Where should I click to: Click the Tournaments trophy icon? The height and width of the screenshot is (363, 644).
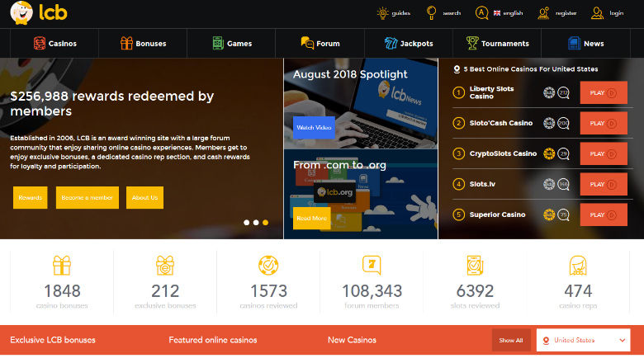click(x=472, y=43)
